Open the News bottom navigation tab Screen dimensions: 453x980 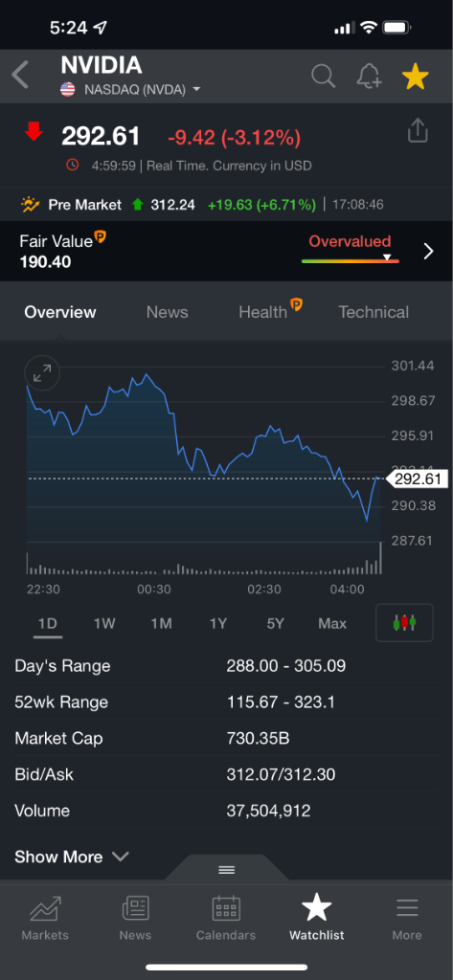(x=135, y=919)
